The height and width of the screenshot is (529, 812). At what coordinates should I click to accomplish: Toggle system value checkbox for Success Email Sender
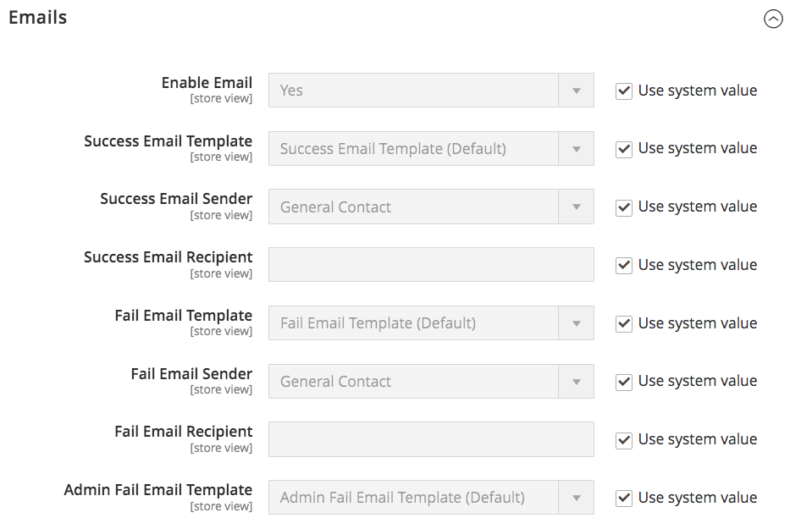[x=624, y=207]
